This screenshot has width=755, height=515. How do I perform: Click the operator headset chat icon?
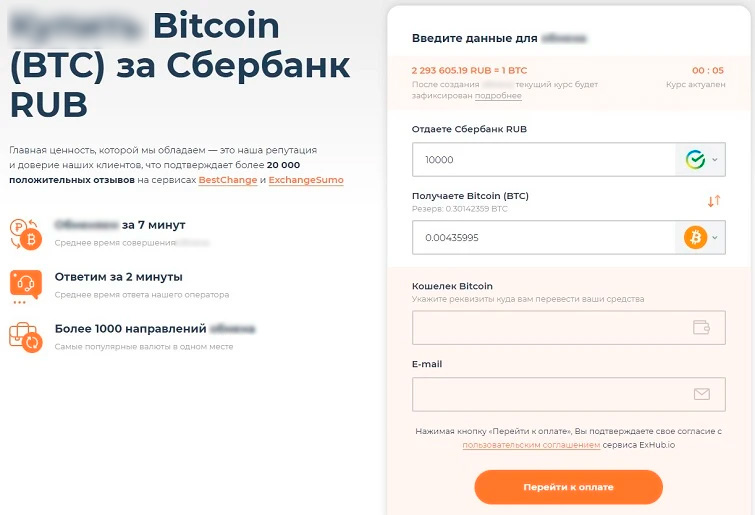pos(25,284)
